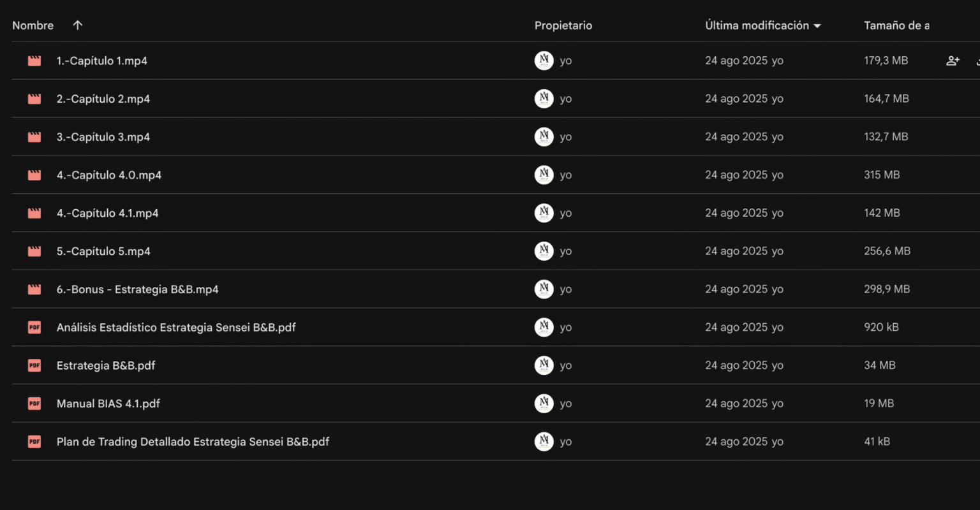Select the 1.-Capítulo 1.mp4 file
This screenshot has height=510, width=980.
(x=102, y=61)
